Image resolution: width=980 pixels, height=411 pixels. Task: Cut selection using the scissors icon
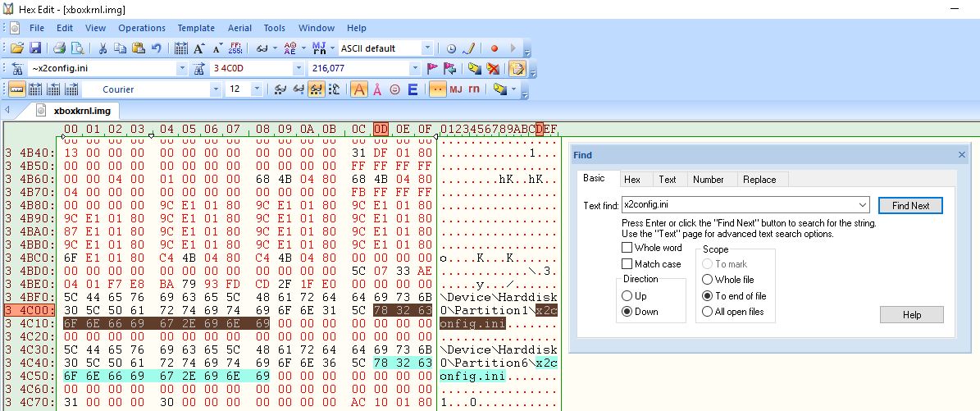pyautogui.click(x=103, y=48)
